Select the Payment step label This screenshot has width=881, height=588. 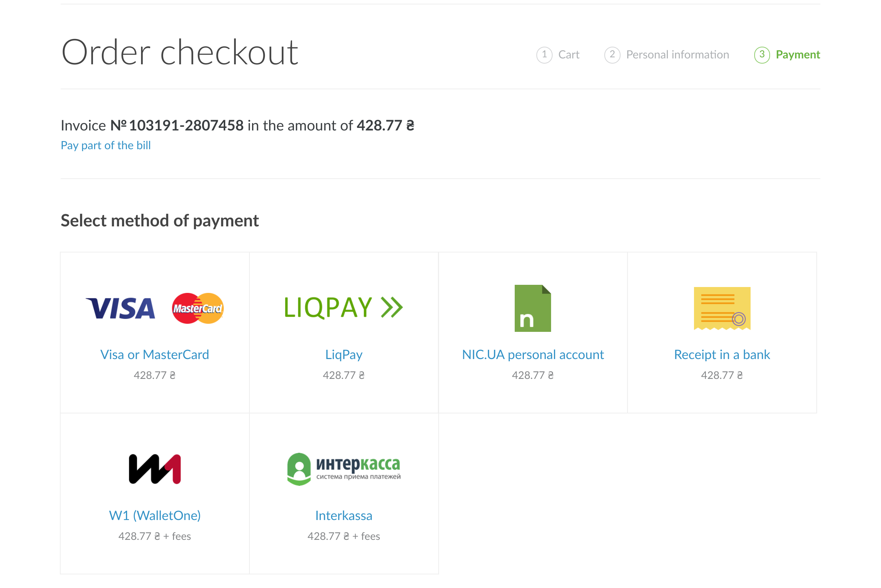pos(798,55)
